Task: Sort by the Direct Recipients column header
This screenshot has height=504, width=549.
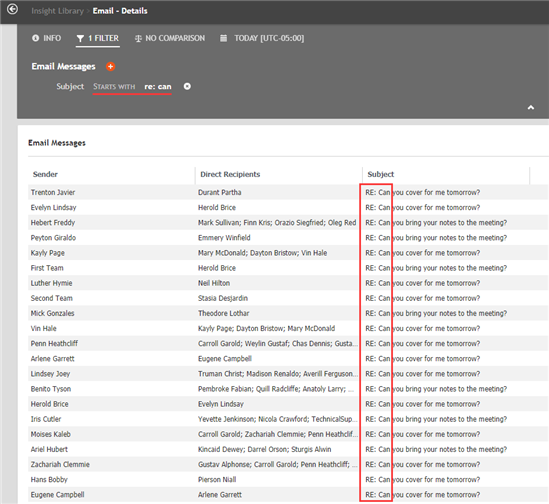Action: [x=230, y=174]
